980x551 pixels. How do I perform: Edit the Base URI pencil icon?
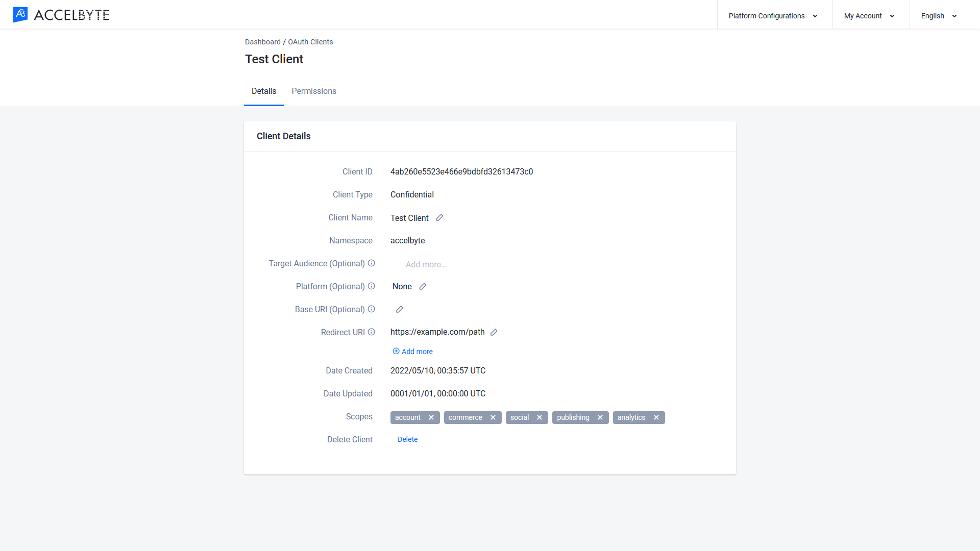pyautogui.click(x=400, y=310)
